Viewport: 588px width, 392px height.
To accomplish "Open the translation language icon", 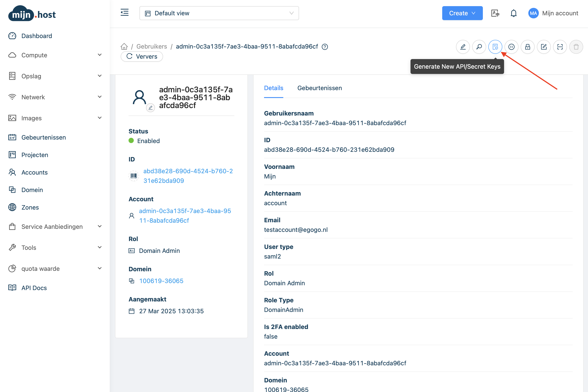I will 495,13.
